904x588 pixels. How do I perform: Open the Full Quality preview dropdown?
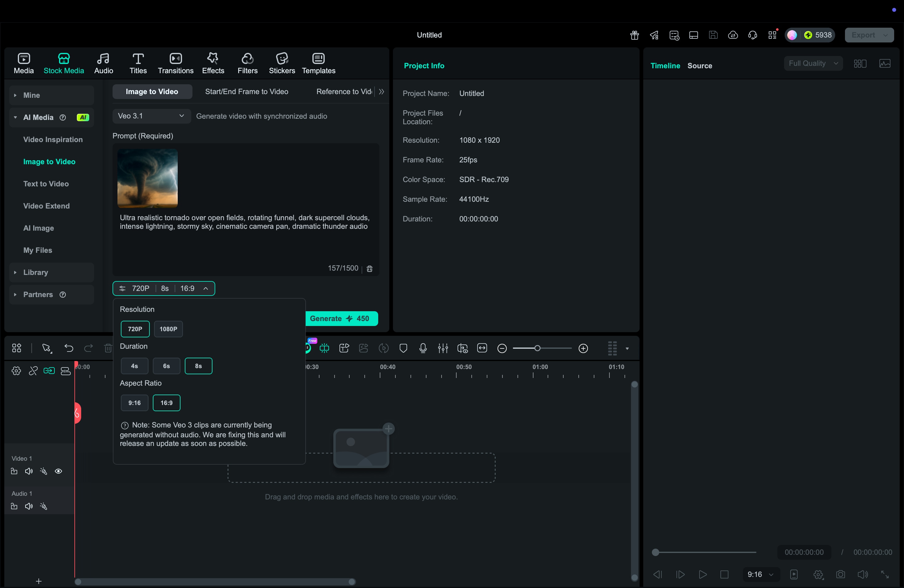(813, 63)
